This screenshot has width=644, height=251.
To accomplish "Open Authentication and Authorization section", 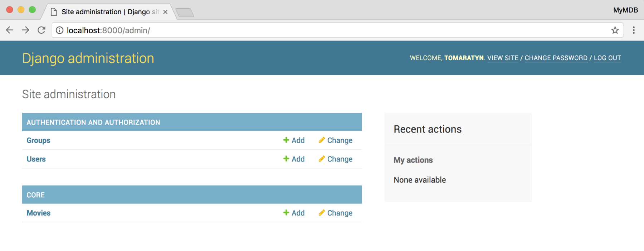I will click(x=93, y=122).
